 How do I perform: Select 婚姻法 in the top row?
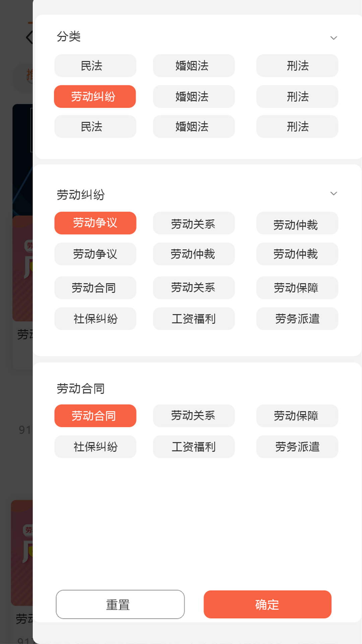(193, 66)
